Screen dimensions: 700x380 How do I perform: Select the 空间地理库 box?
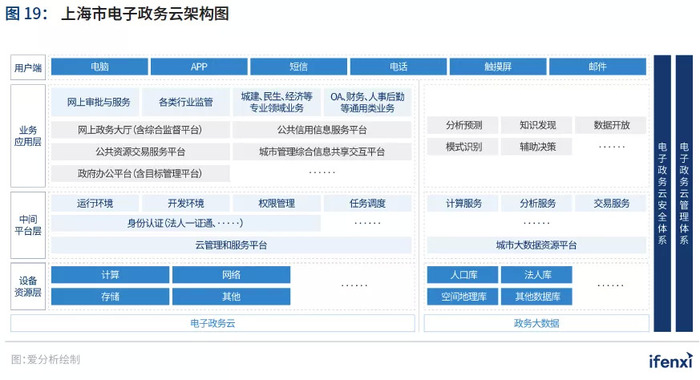(x=462, y=296)
